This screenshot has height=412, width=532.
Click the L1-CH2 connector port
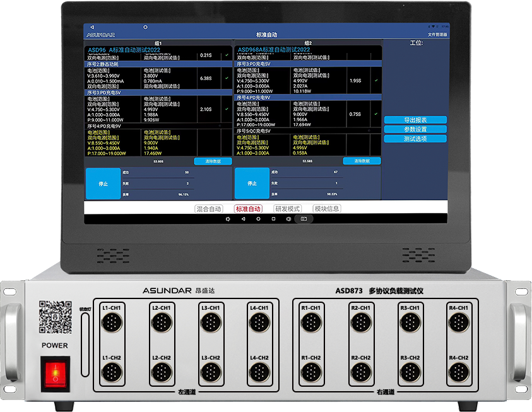(x=112, y=372)
